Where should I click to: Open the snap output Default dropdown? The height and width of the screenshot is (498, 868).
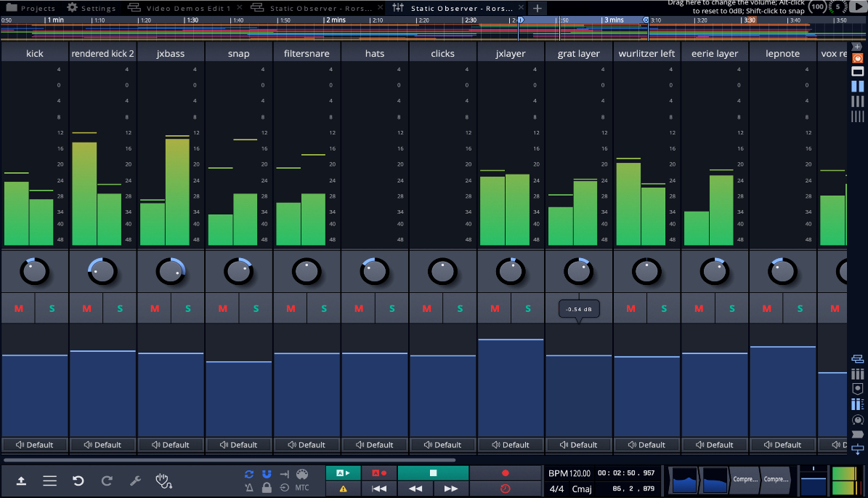coord(238,445)
